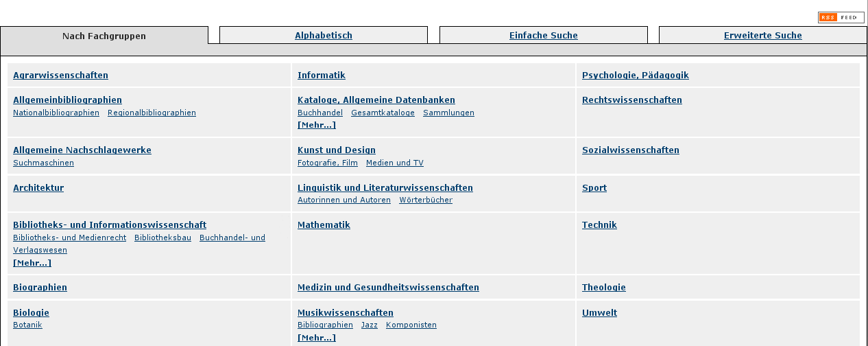This screenshot has height=346, width=868.
Task: Expand Mehr under Bibliotheks- und Informationswissenschaft
Action: 32,263
